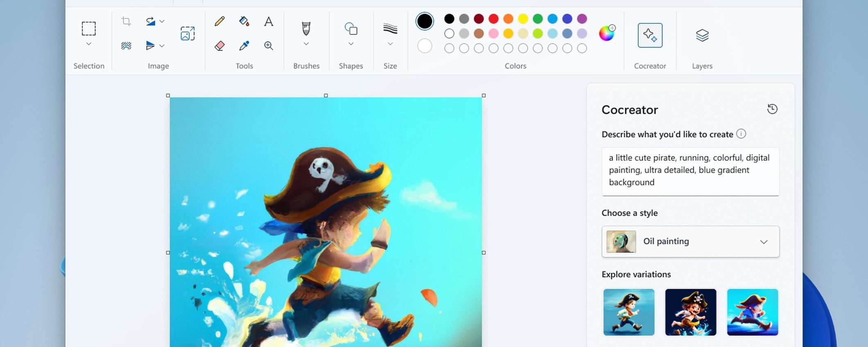Open the Oil painting style dropdown

(690, 241)
